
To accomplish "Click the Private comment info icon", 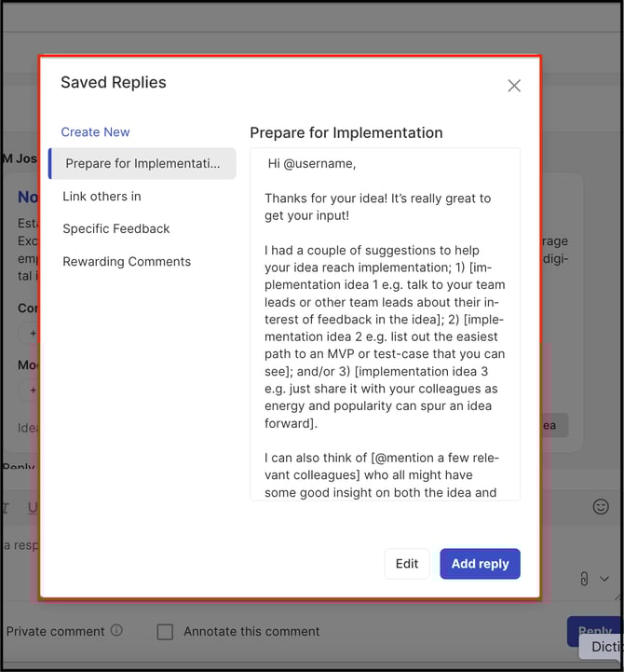I will point(116,630).
